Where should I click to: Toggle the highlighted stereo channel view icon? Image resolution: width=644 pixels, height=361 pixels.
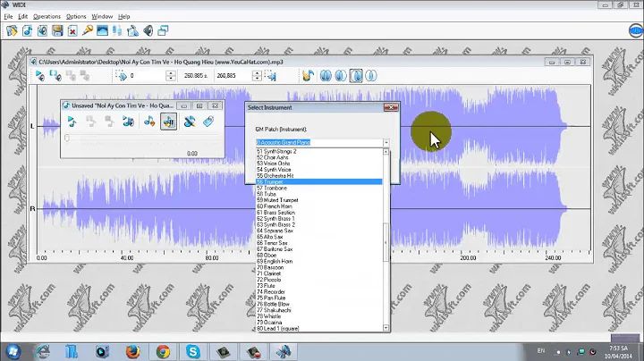click(356, 75)
